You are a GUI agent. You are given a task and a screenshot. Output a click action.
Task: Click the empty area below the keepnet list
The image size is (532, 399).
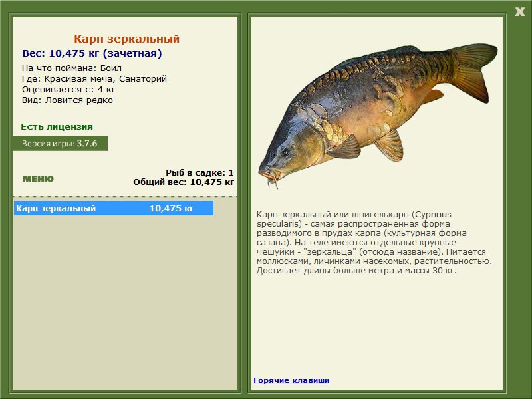click(x=125, y=299)
